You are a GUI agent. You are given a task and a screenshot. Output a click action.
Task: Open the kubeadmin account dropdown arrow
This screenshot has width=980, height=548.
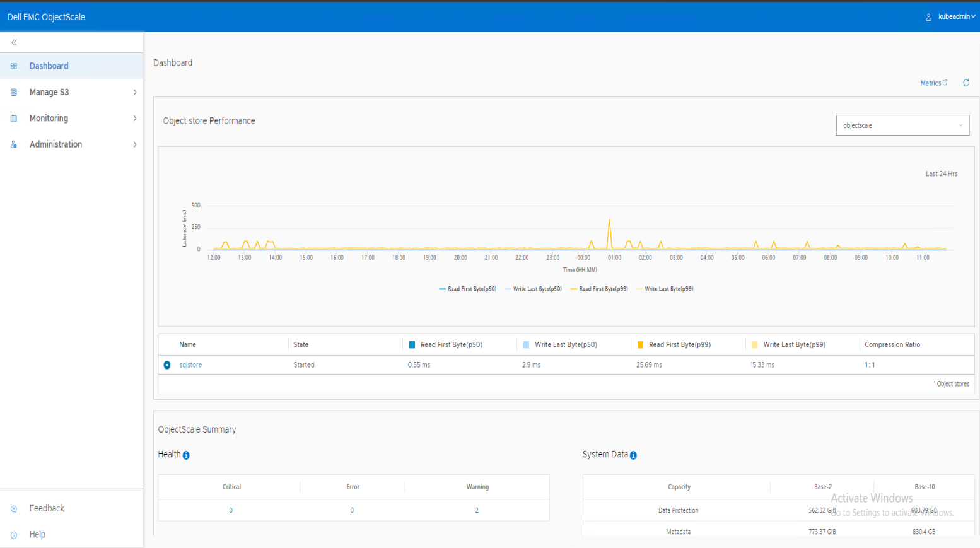[973, 17]
